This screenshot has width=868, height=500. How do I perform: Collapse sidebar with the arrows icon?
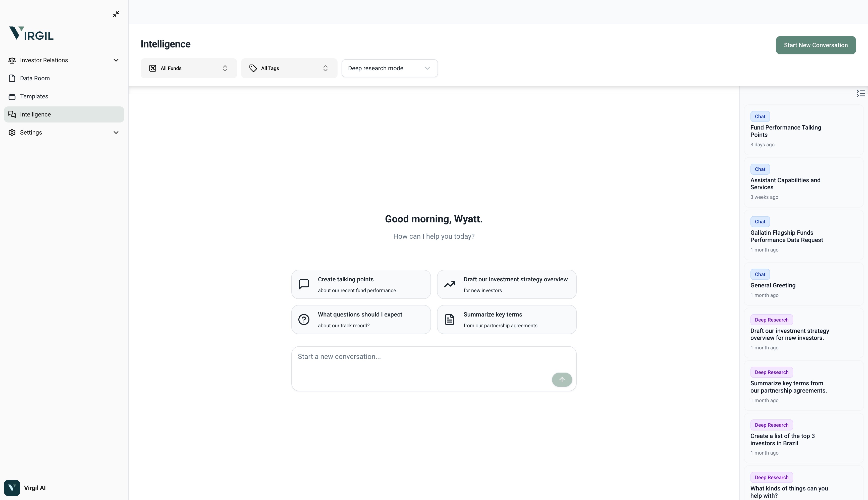tap(116, 14)
